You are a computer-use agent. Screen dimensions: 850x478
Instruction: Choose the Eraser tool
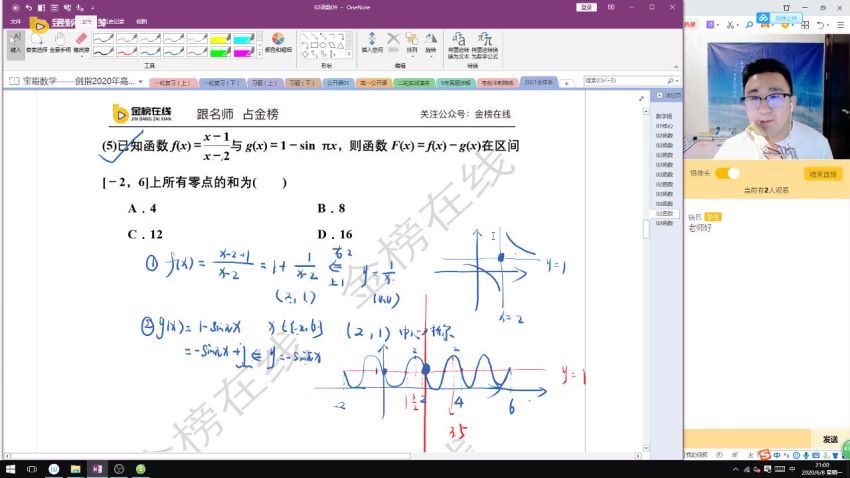pyautogui.click(x=81, y=43)
